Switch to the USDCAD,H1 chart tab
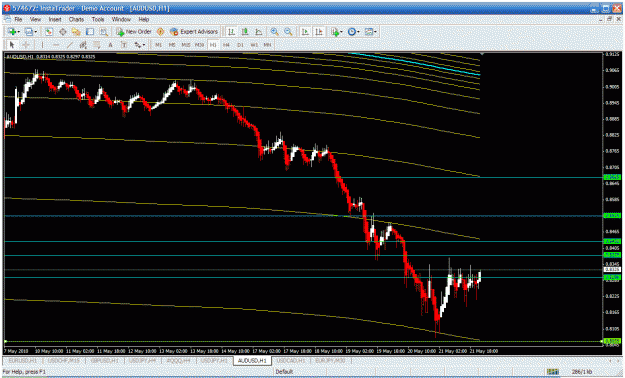This screenshot has width=625, height=378. click(291, 360)
